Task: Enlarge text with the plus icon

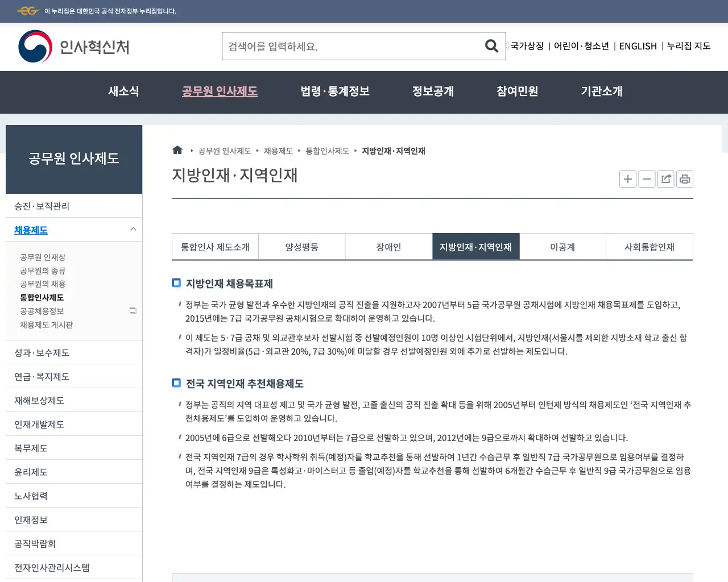Action: coord(628,179)
